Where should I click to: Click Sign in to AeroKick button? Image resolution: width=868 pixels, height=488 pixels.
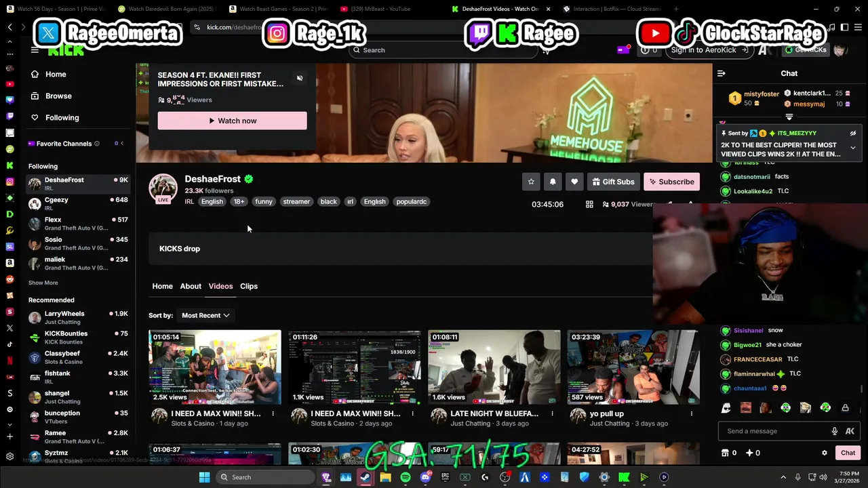point(709,50)
